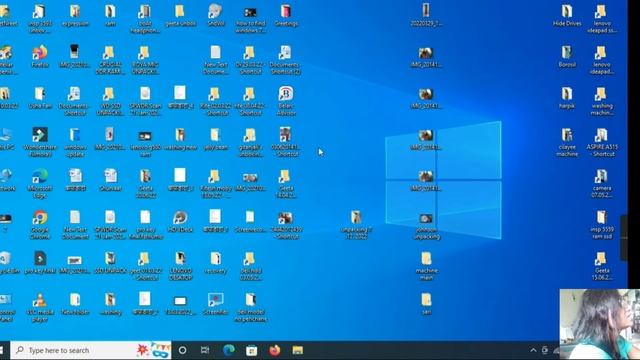Select the recovery folder

[216, 262]
